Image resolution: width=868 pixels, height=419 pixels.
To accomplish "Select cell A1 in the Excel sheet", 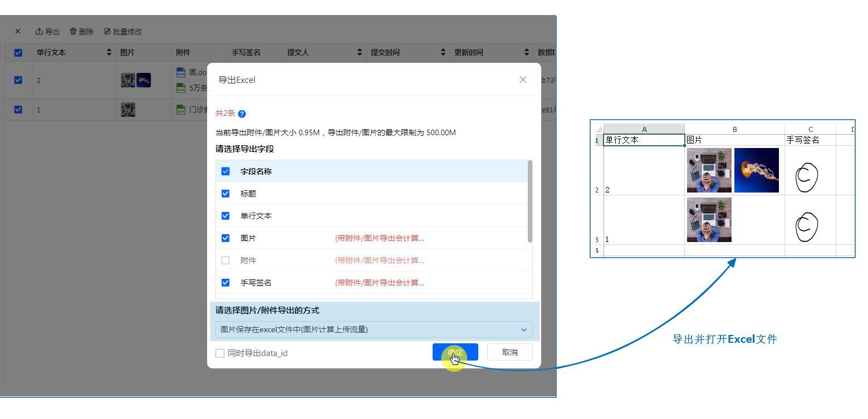I will [x=644, y=140].
